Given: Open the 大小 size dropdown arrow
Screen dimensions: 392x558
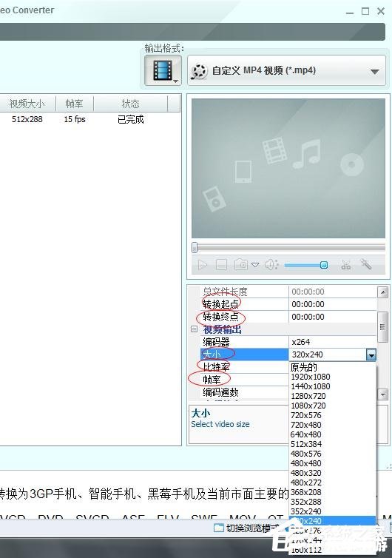Looking at the screenshot, I should coord(371,354).
